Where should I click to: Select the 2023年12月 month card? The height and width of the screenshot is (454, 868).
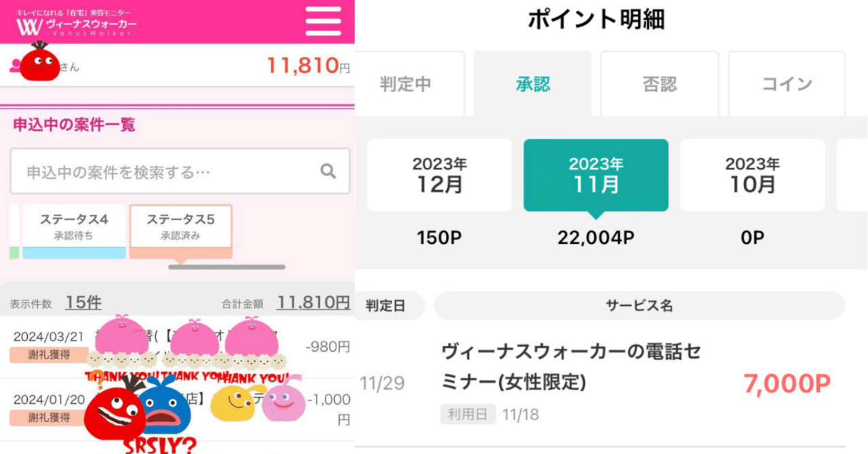tap(439, 175)
